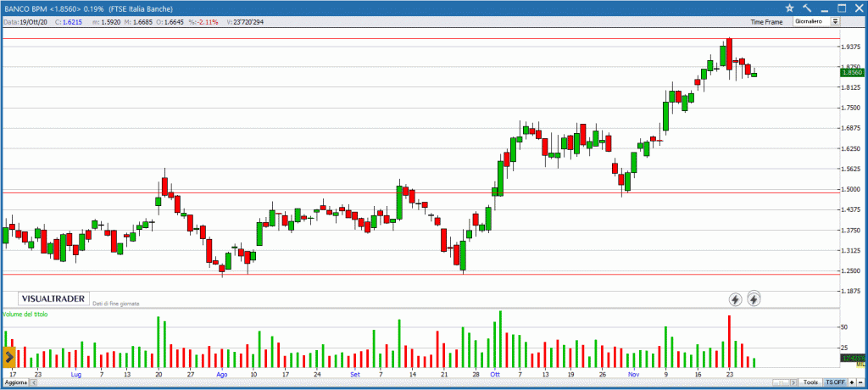Zoom in with the plus button

pyautogui.click(x=852, y=382)
